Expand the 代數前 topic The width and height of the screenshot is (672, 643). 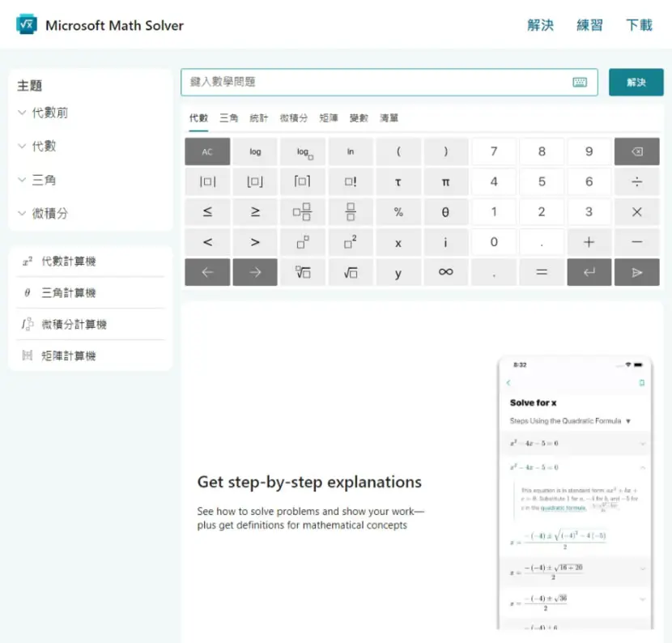click(43, 113)
